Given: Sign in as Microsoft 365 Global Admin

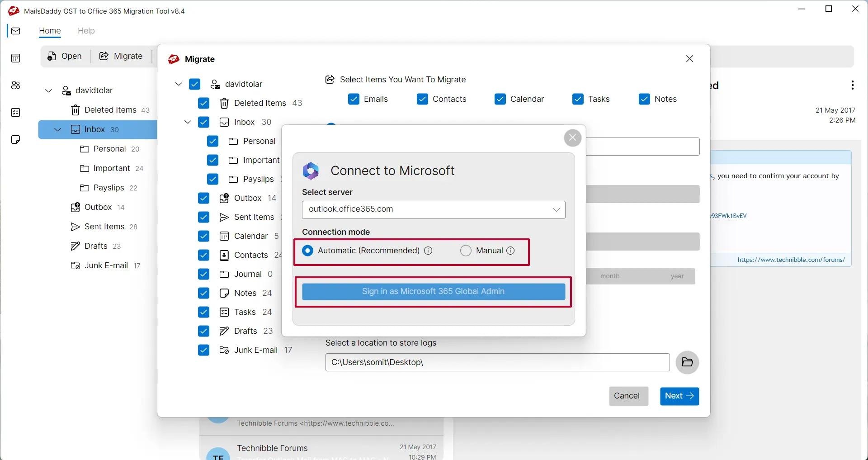Looking at the screenshot, I should [x=434, y=292].
